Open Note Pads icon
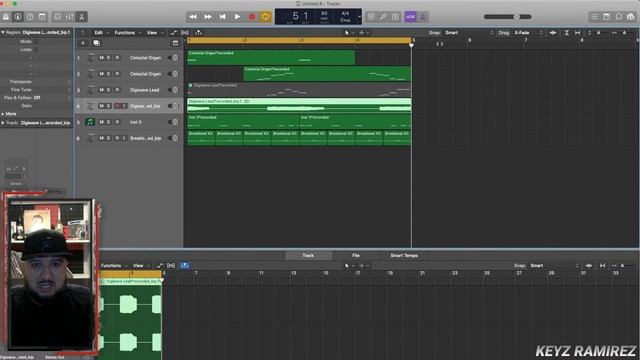This screenshot has height=360, width=640. pos(607,17)
